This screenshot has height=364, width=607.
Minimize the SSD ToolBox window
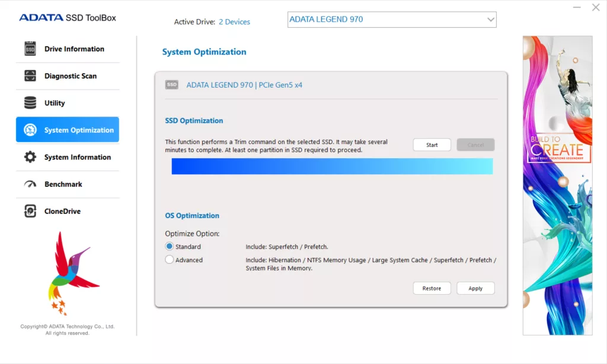(x=577, y=7)
